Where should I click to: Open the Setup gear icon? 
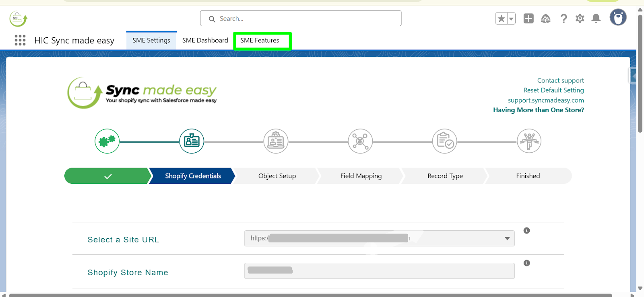[x=580, y=18]
